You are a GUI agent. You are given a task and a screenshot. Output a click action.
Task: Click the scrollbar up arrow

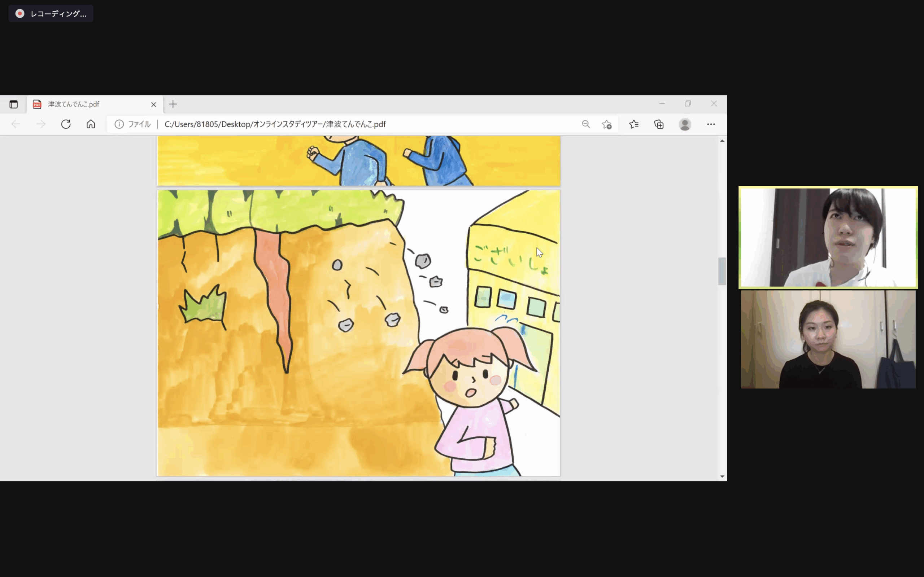click(x=722, y=141)
